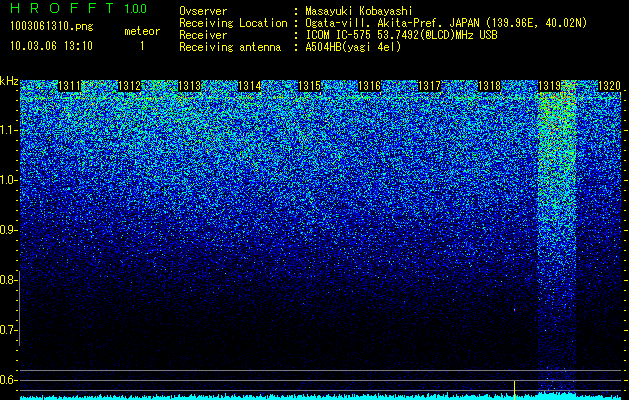Click the bright noise burst column near 1319

(557, 237)
